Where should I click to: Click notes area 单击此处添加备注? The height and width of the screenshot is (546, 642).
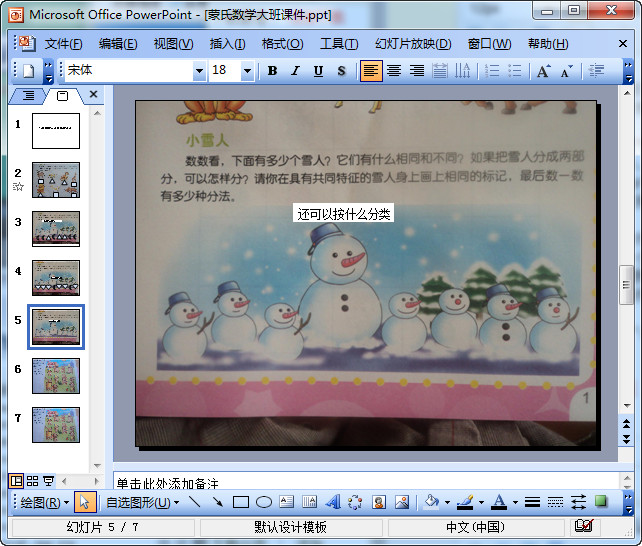click(367, 483)
